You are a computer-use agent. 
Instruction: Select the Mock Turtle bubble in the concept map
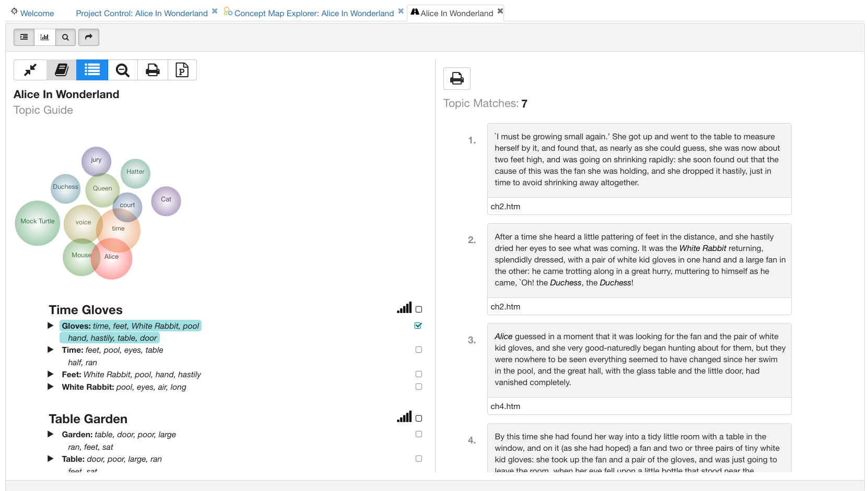(37, 223)
